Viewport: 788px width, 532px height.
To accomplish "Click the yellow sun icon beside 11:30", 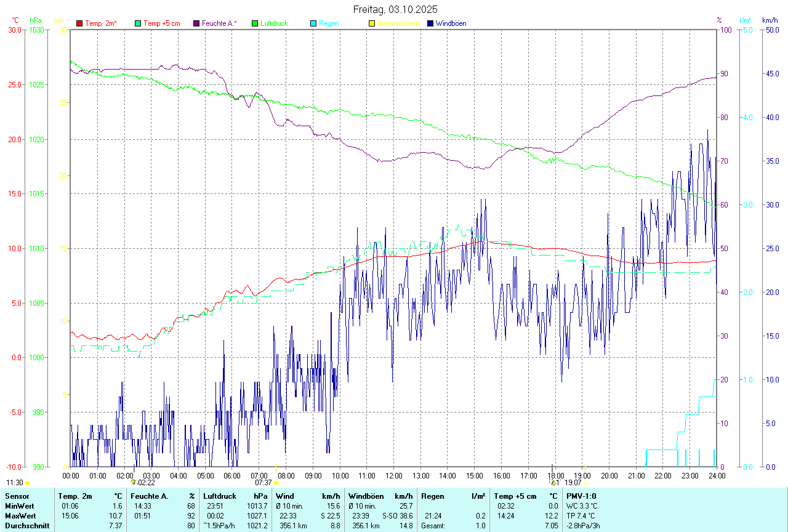I will (x=28, y=483).
